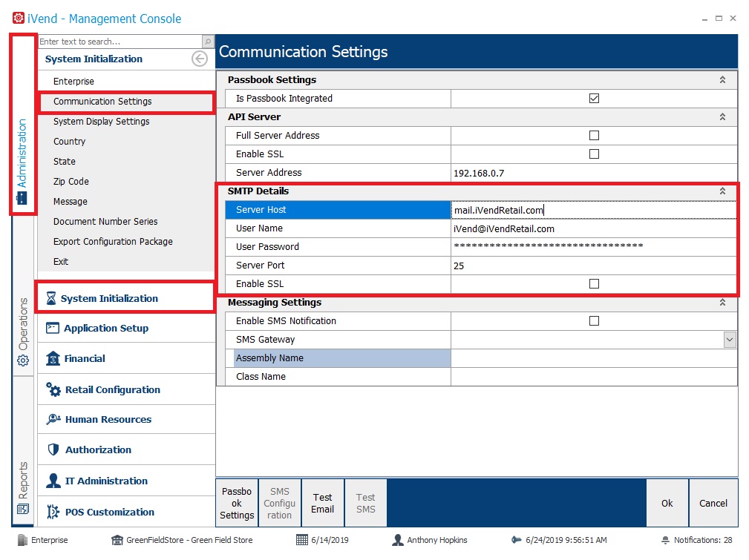The width and height of the screenshot is (749, 560).
Task: Open the SMS Gateway dropdown
Action: (x=730, y=340)
